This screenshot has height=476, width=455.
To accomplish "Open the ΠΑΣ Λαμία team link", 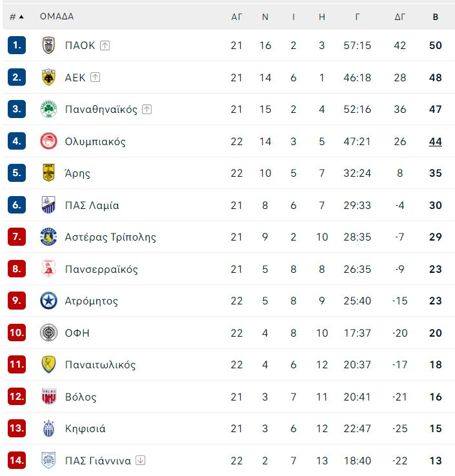I will point(92,205).
